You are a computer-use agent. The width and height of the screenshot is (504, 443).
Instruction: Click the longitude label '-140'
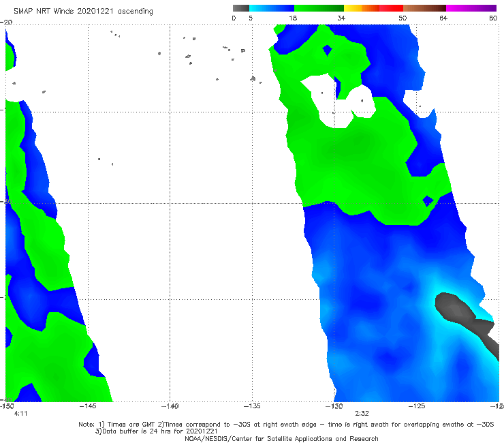point(170,406)
